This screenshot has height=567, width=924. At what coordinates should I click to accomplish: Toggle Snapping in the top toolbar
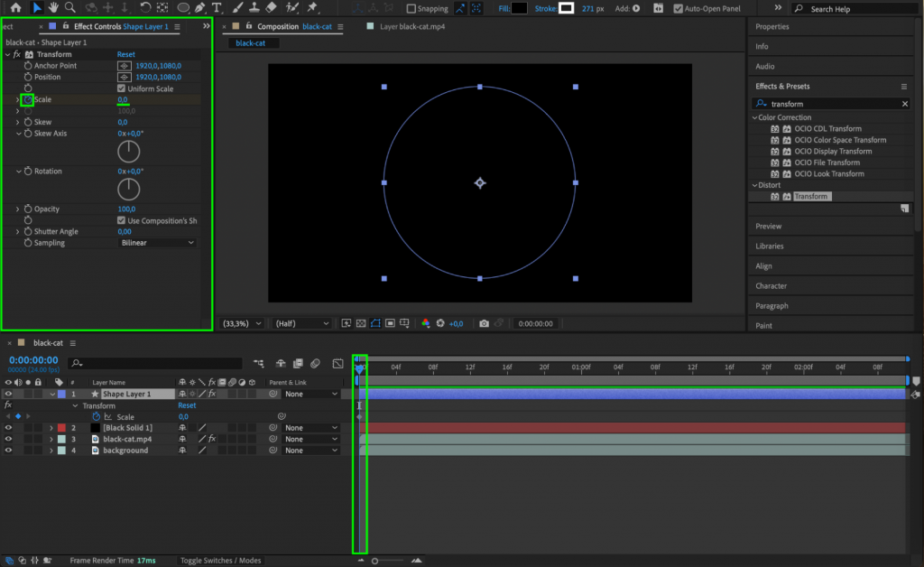click(x=413, y=8)
